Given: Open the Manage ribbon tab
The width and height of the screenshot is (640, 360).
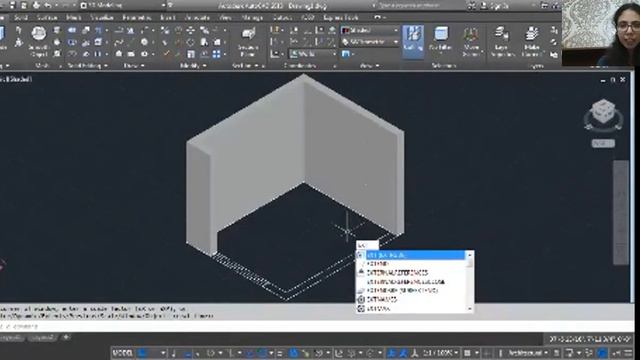Looking at the screenshot, I should pyautogui.click(x=252, y=18).
